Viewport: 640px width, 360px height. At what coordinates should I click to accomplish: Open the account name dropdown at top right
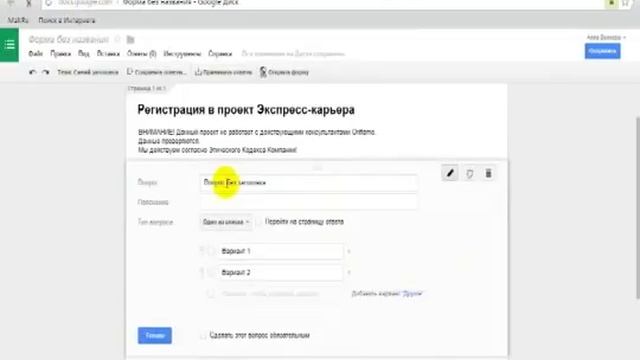pos(606,37)
